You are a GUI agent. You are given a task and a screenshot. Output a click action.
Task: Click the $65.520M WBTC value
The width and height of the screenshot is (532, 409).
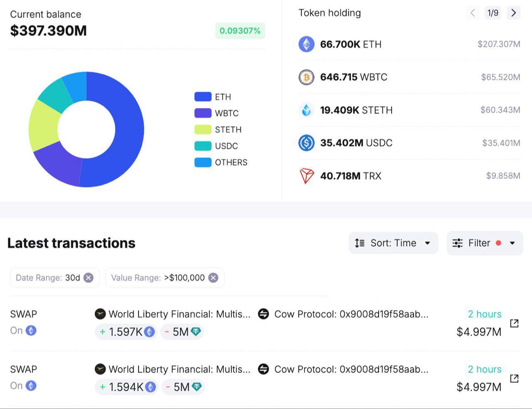coord(500,77)
